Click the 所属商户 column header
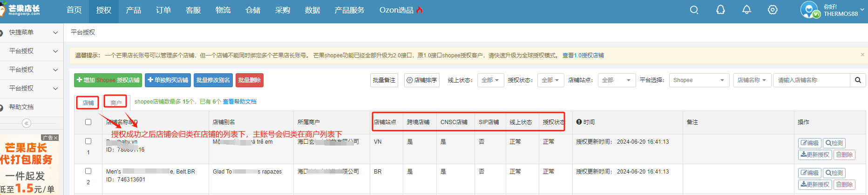868x195 pixels. (309, 122)
